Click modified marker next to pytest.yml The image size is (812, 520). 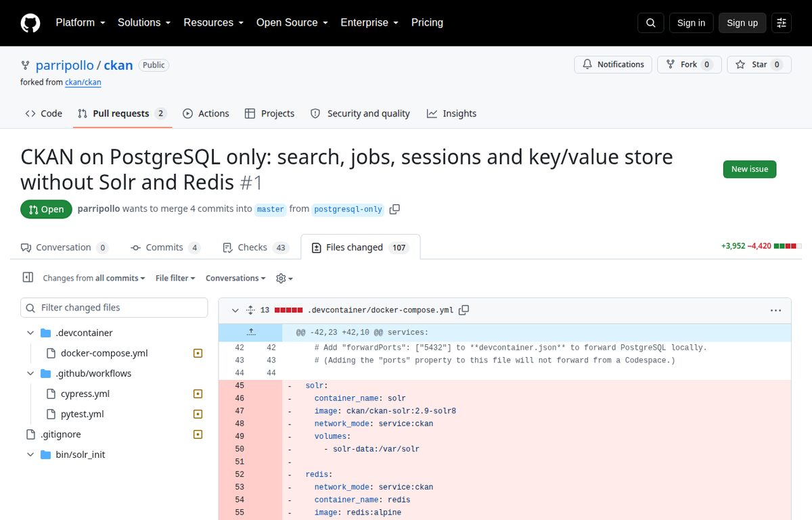point(198,414)
